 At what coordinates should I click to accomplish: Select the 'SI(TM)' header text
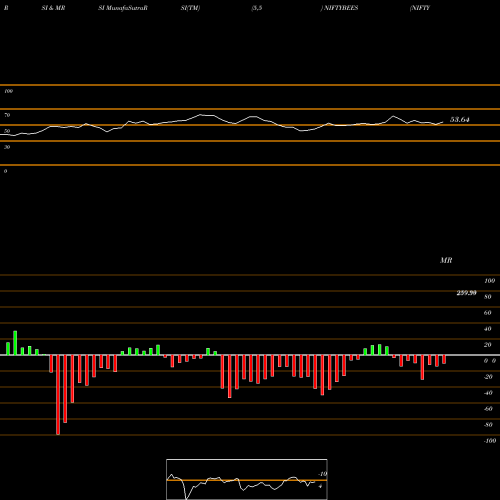click(190, 8)
